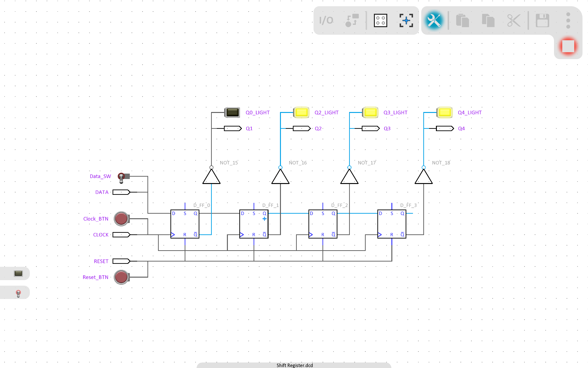Click the D_FF_0 label text
This screenshot has height=368, width=588.
(x=202, y=205)
